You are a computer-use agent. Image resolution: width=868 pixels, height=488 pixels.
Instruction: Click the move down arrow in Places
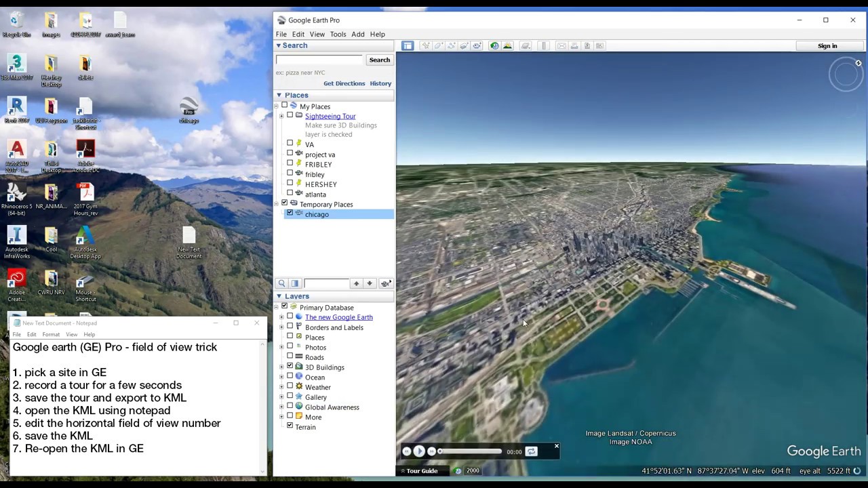pyautogui.click(x=370, y=283)
